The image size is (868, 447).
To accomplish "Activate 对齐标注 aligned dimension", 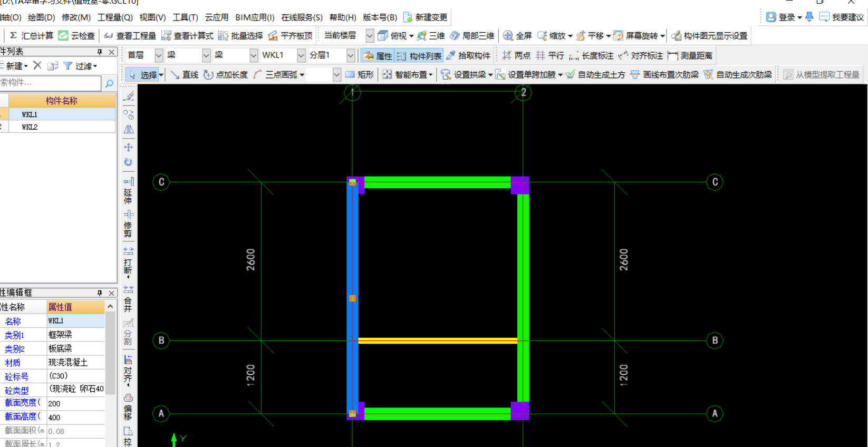I will pyautogui.click(x=641, y=55).
